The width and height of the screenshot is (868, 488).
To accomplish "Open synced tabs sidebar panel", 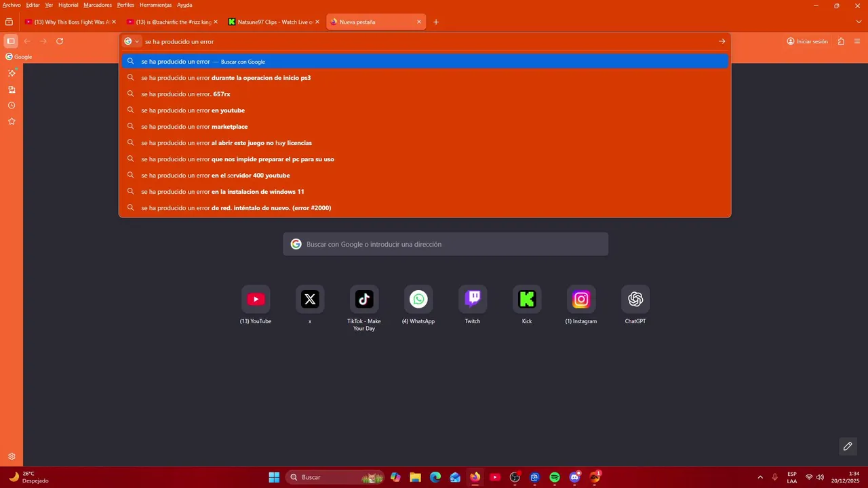I will 12,89.
